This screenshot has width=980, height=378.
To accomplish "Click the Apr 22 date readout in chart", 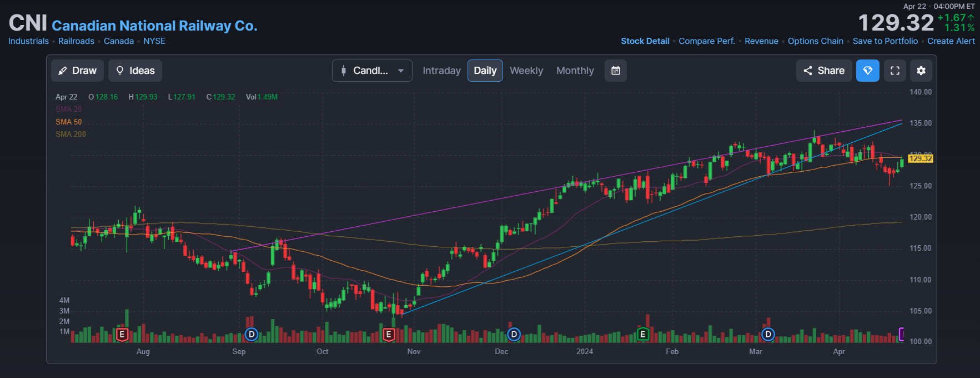I will pyautogui.click(x=66, y=97).
